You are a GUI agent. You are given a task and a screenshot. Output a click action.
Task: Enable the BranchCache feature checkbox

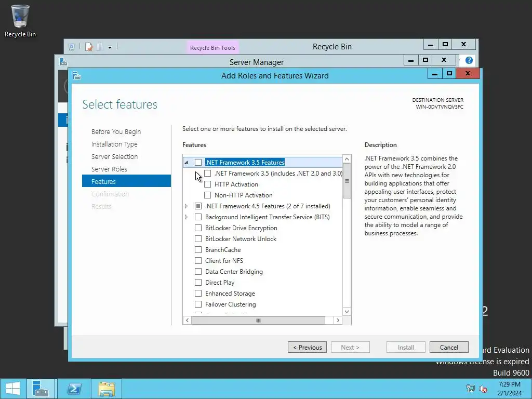(198, 250)
